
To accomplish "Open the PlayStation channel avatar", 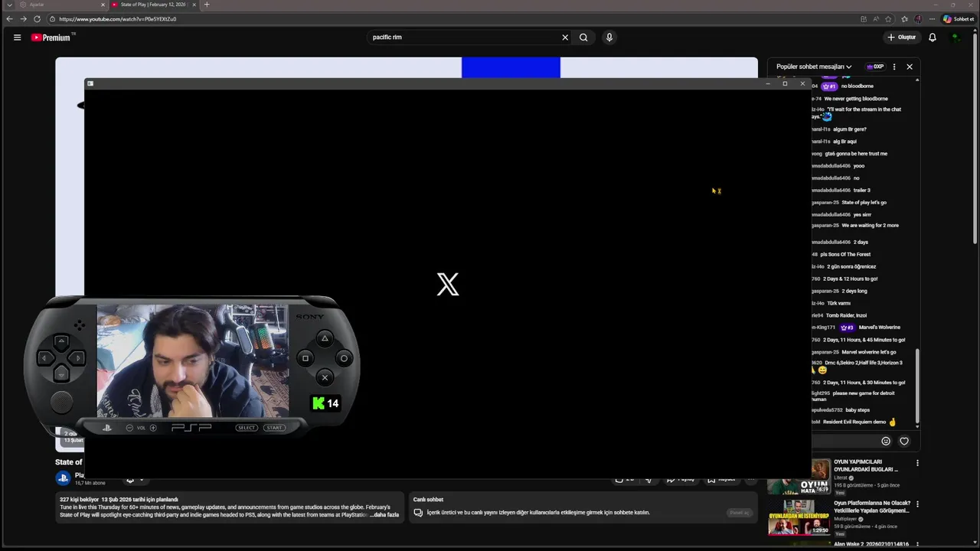I will point(63,478).
